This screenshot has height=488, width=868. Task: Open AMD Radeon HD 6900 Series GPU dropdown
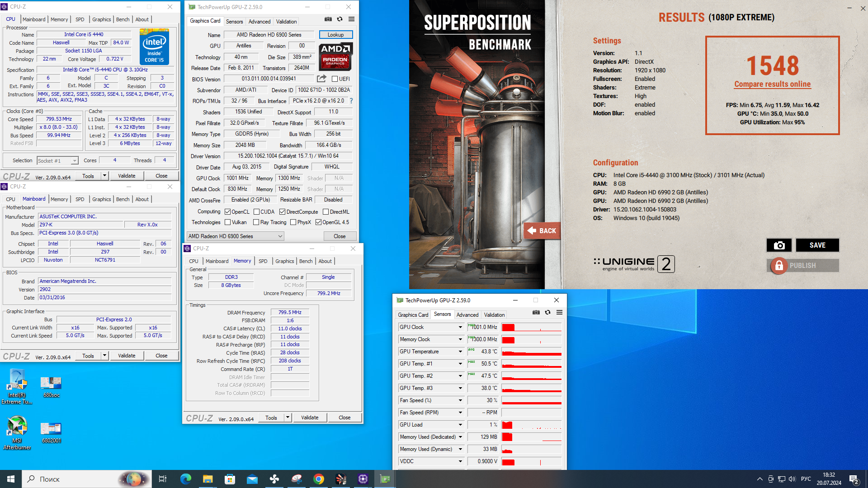tap(236, 236)
